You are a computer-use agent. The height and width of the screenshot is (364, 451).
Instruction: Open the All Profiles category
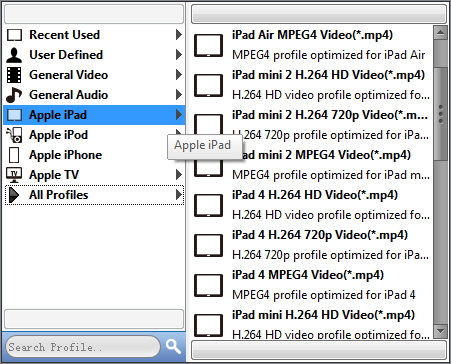94,195
